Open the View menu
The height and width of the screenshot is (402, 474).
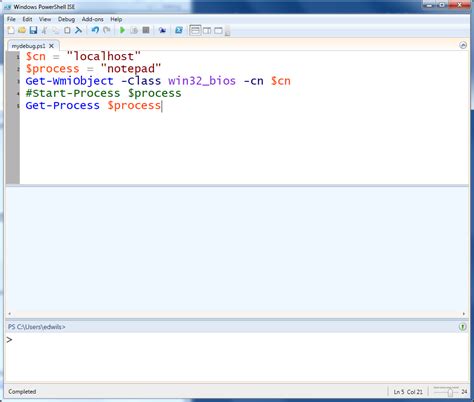[x=45, y=19]
